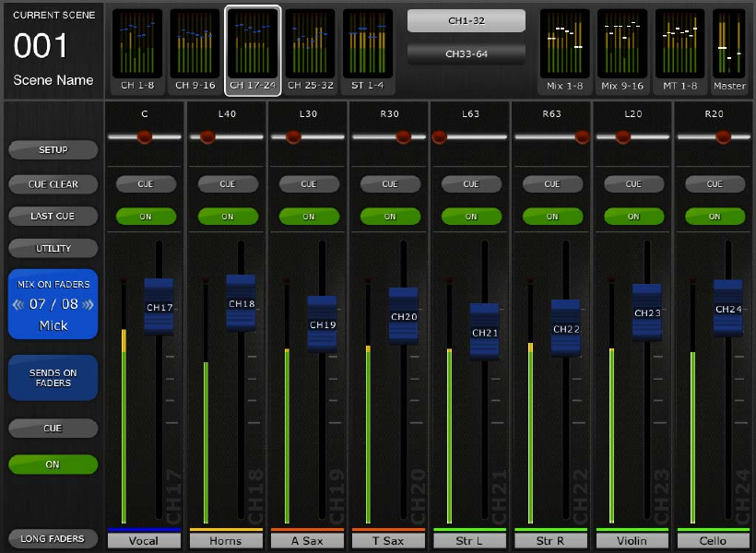
Task: Click the pan knob on Str L channel
Action: pos(439,136)
